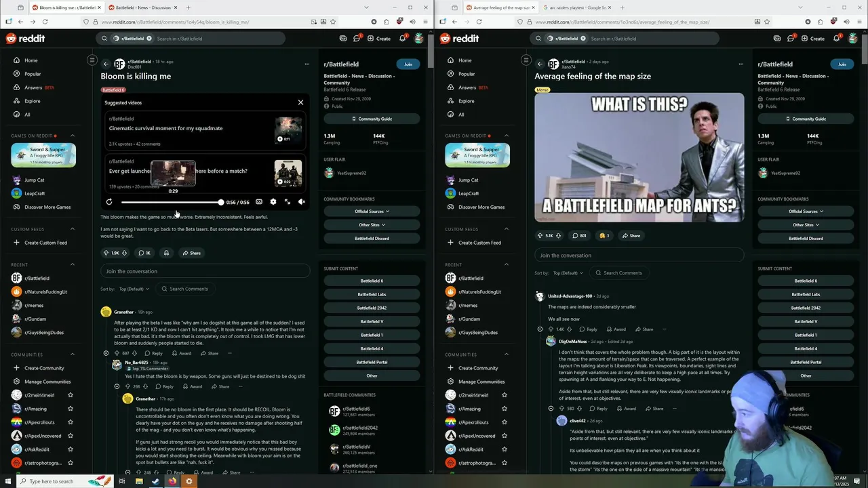This screenshot has width=868, height=488.
Task: Collapse Recent section in left window
Action: [73, 264]
